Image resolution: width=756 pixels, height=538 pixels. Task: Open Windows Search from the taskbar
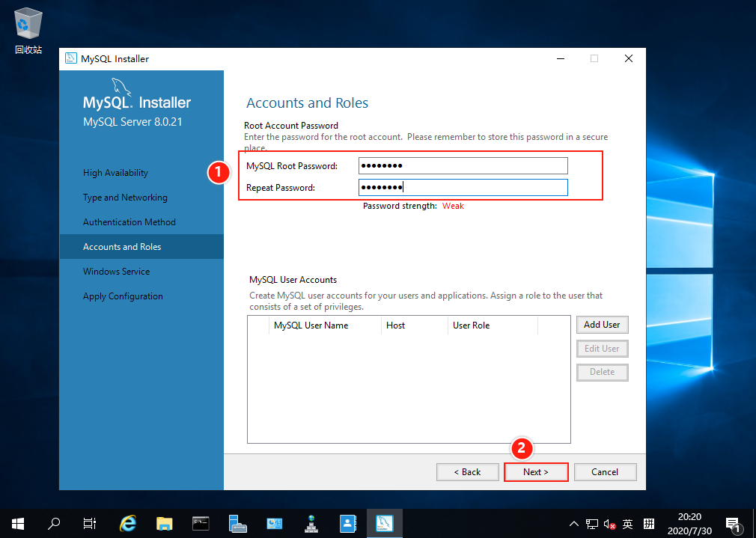pyautogui.click(x=53, y=523)
